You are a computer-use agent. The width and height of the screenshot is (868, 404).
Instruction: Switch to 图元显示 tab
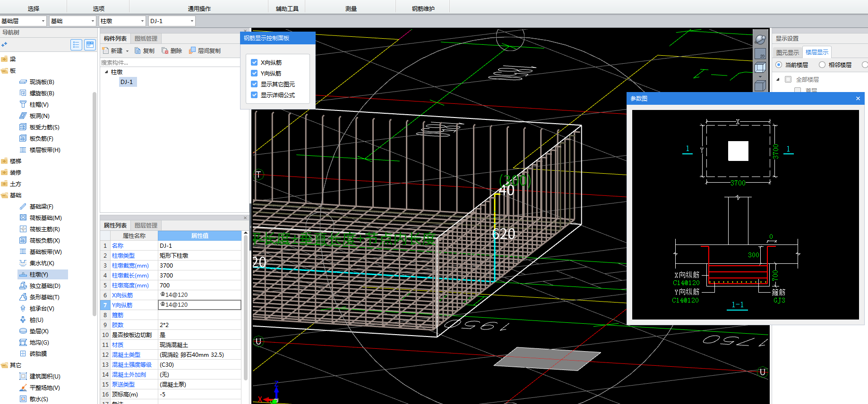click(788, 52)
